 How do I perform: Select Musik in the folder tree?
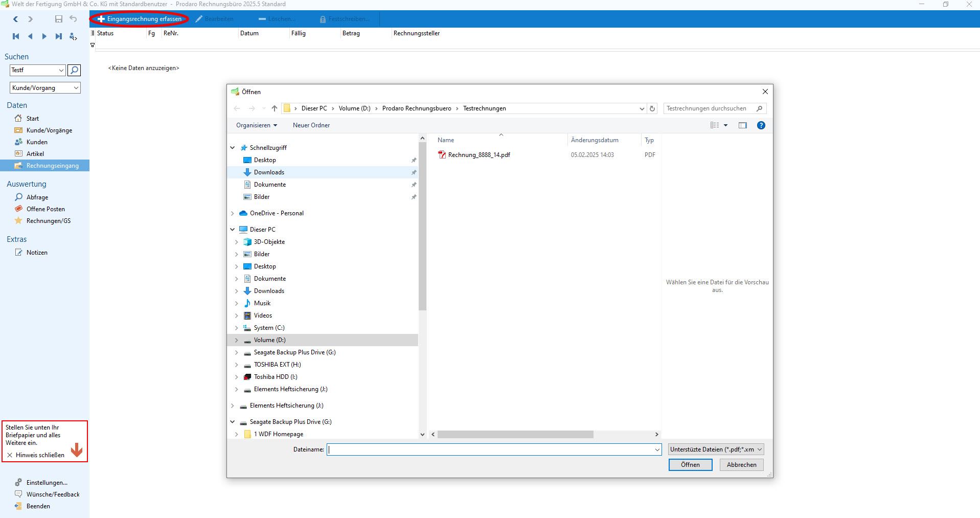(262, 303)
